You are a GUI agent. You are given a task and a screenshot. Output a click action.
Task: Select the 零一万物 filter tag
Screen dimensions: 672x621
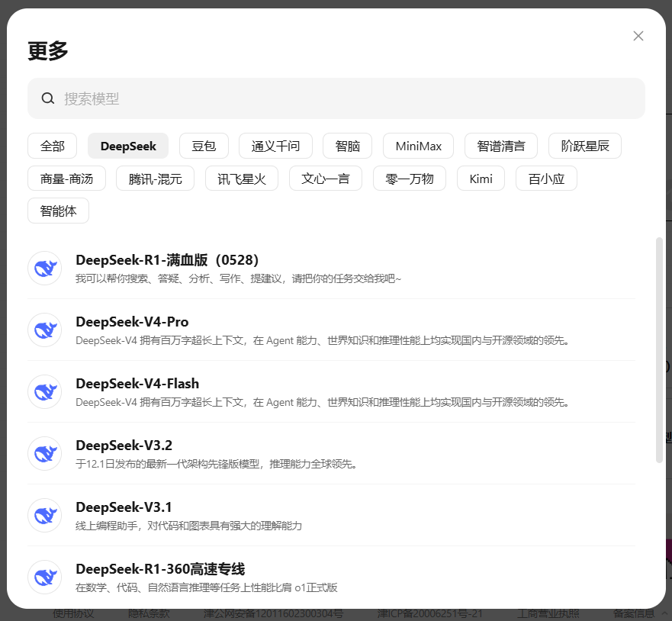tap(410, 179)
